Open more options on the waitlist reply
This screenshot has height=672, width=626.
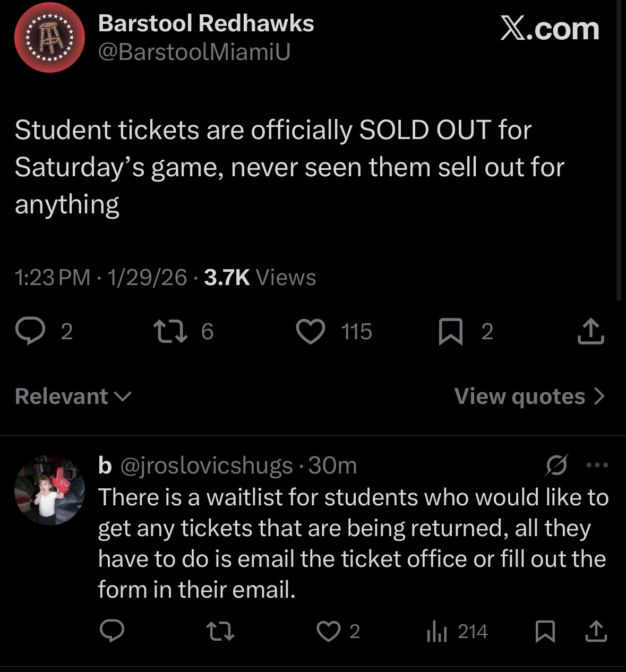pyautogui.click(x=597, y=466)
